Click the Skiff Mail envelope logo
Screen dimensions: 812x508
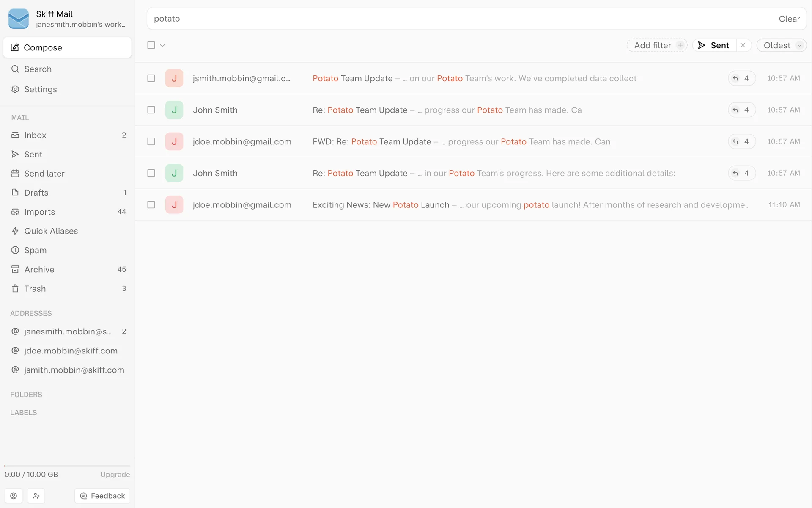click(x=19, y=19)
